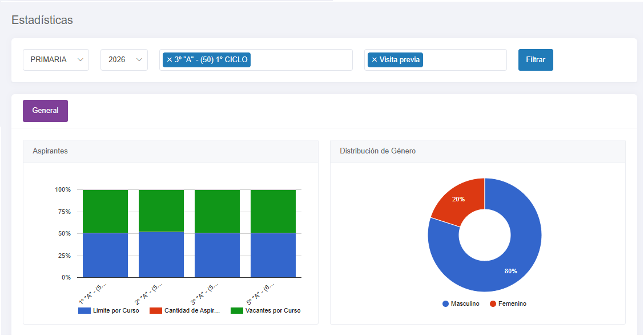Click the blue bar segment for 2º "A"

click(x=161, y=255)
